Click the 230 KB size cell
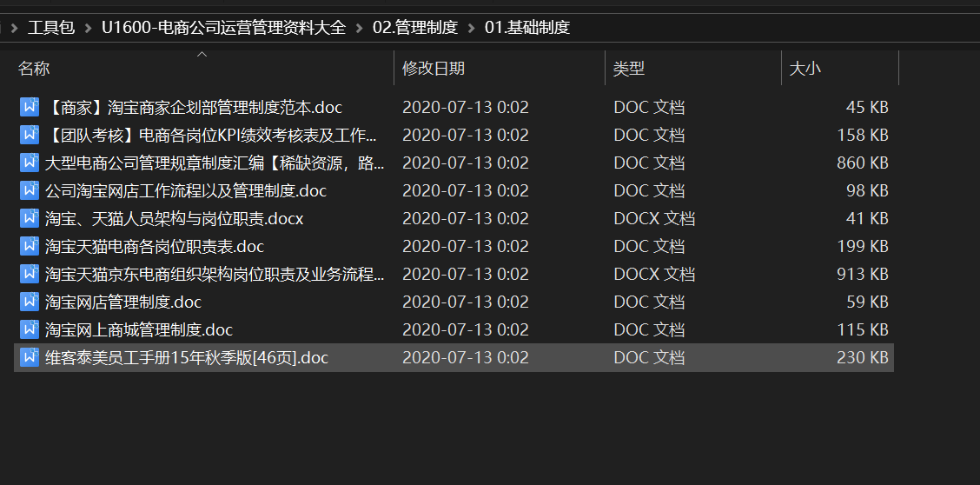Screen dimensions: 980x485 click(863, 357)
